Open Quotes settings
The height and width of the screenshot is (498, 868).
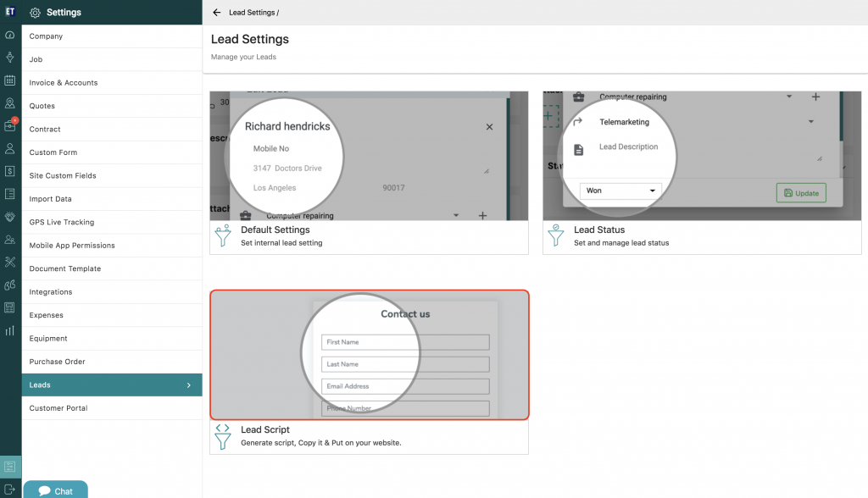[112, 106]
